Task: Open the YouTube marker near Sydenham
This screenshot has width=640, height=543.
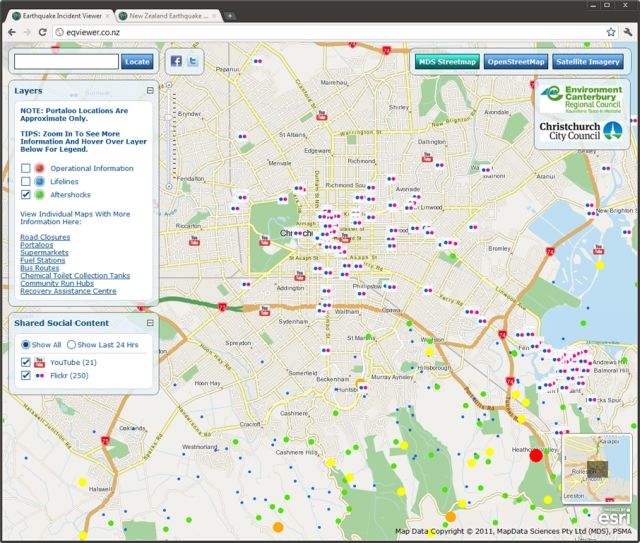Action: click(264, 311)
